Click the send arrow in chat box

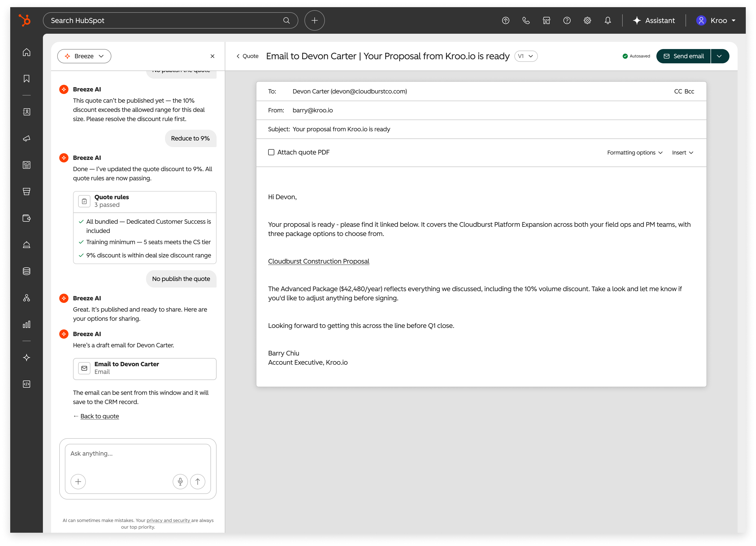(x=198, y=482)
